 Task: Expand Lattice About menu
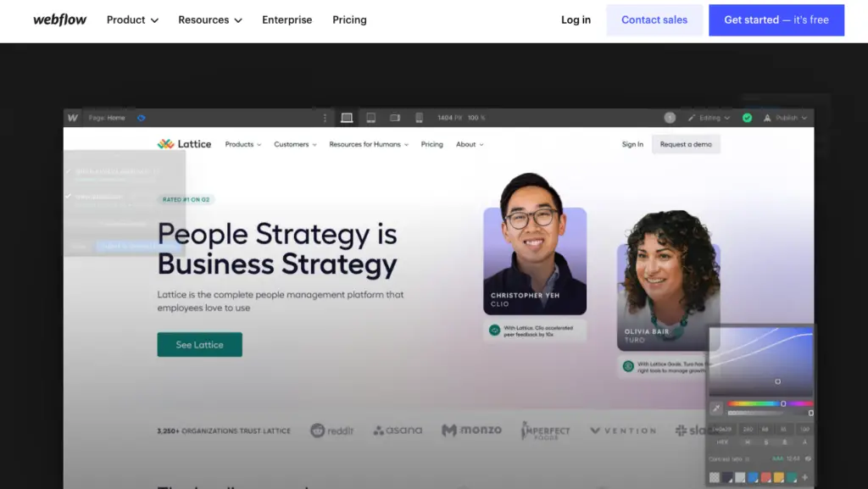470,144
